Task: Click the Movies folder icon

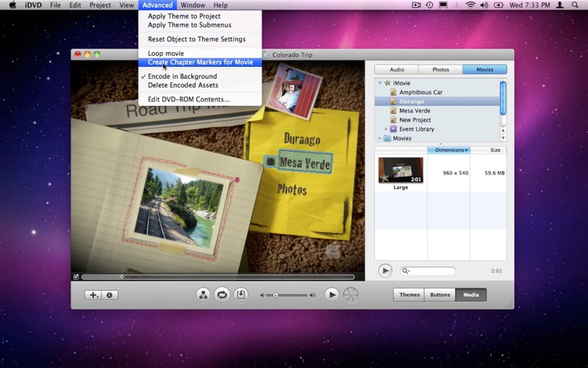Action: pos(387,138)
